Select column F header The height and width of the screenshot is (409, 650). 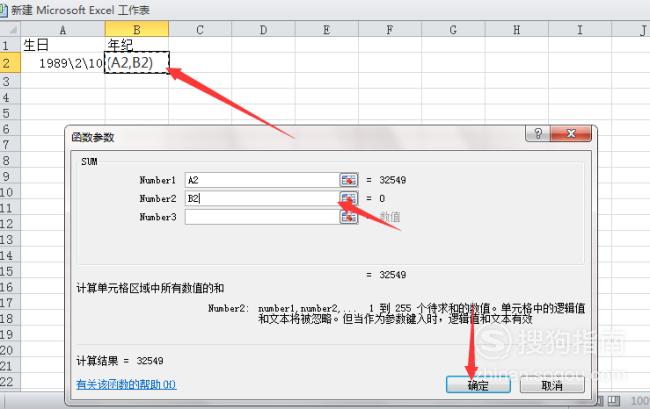pos(390,29)
